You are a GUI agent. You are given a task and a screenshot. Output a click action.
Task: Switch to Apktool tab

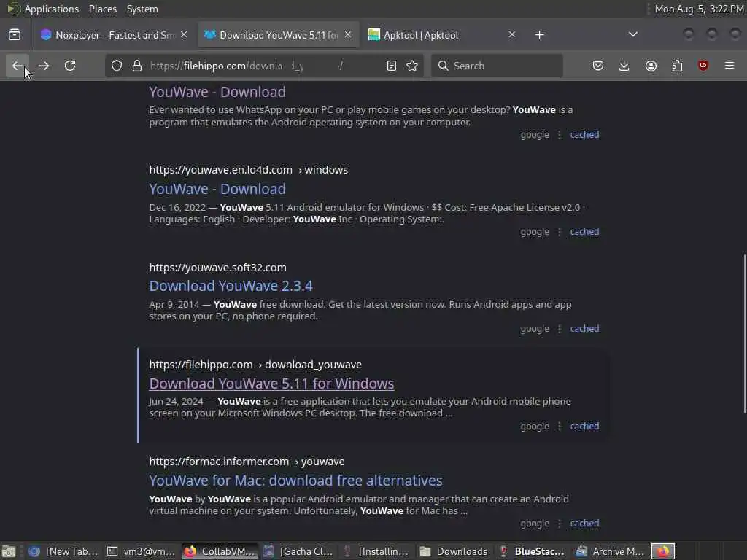442,35
